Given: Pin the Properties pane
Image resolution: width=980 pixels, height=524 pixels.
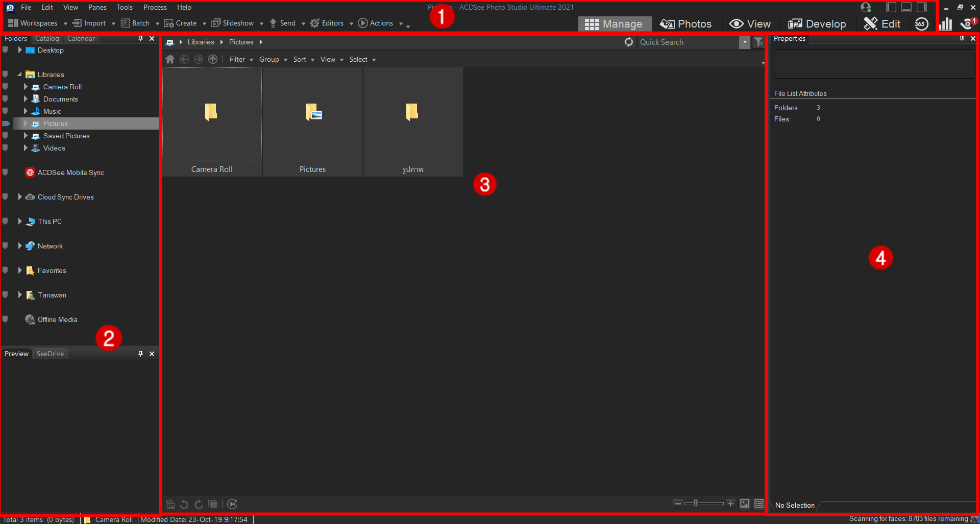Looking at the screenshot, I should pos(962,38).
